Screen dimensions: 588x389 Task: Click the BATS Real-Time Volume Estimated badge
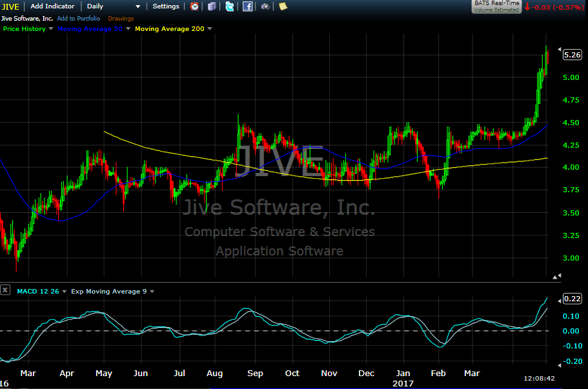tap(496, 6)
